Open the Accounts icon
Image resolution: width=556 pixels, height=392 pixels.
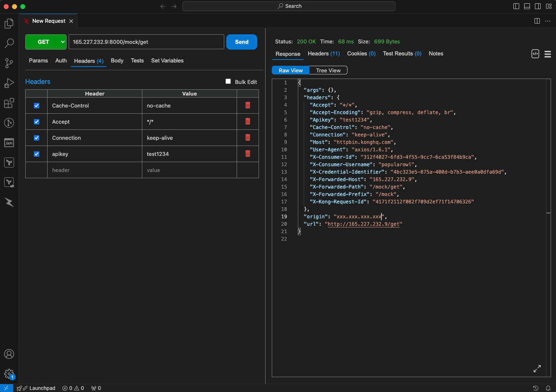click(x=9, y=354)
